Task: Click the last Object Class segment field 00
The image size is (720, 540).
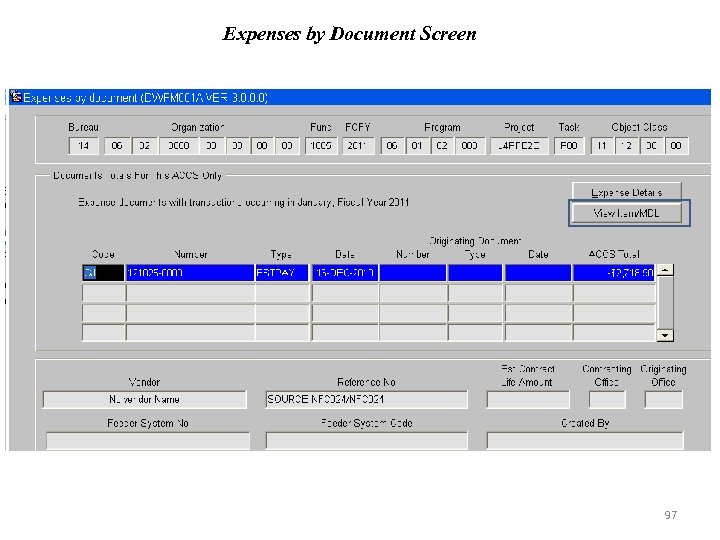Action: pyautogui.click(x=676, y=146)
